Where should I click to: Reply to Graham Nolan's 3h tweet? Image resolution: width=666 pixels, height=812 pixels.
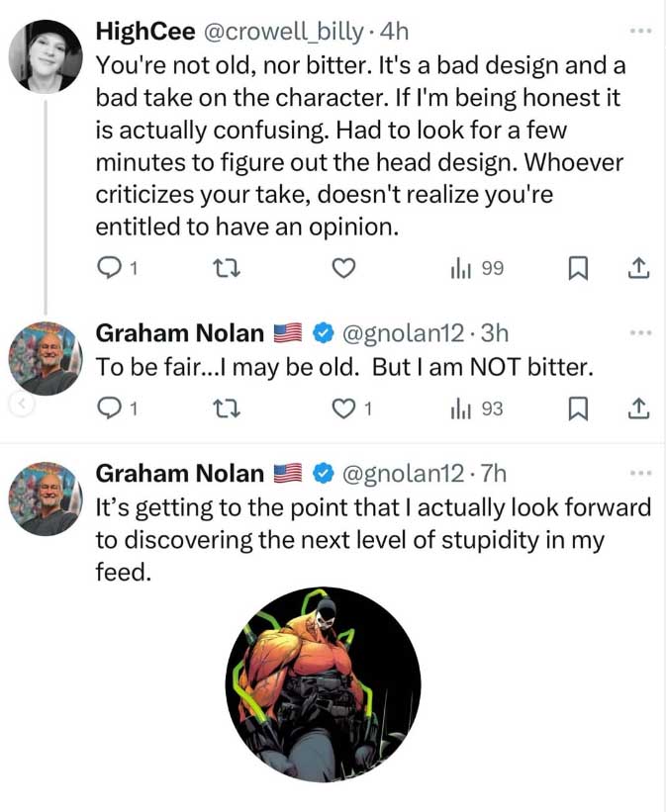[112, 406]
